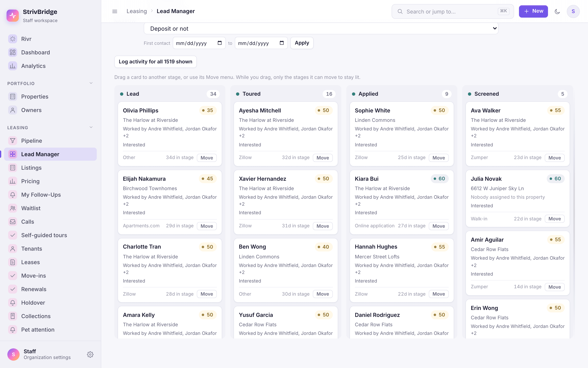The width and height of the screenshot is (588, 368).
Task: Open Waitlist in sidebar
Action: click(x=50, y=208)
